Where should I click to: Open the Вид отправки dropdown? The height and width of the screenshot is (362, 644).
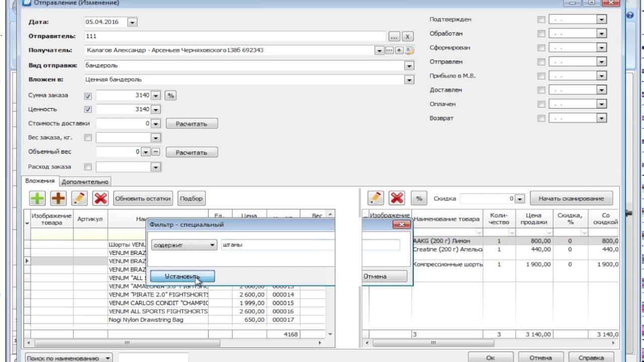[409, 66]
